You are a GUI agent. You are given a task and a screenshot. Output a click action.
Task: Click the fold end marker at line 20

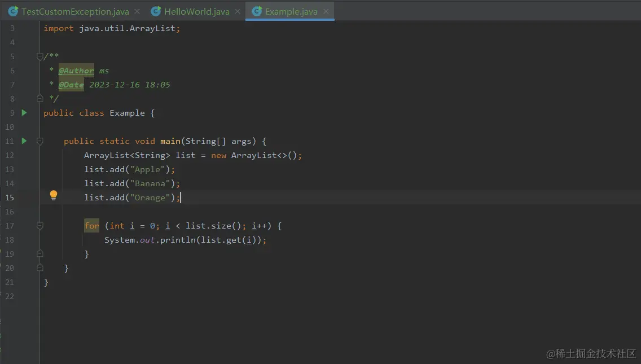[39, 268]
